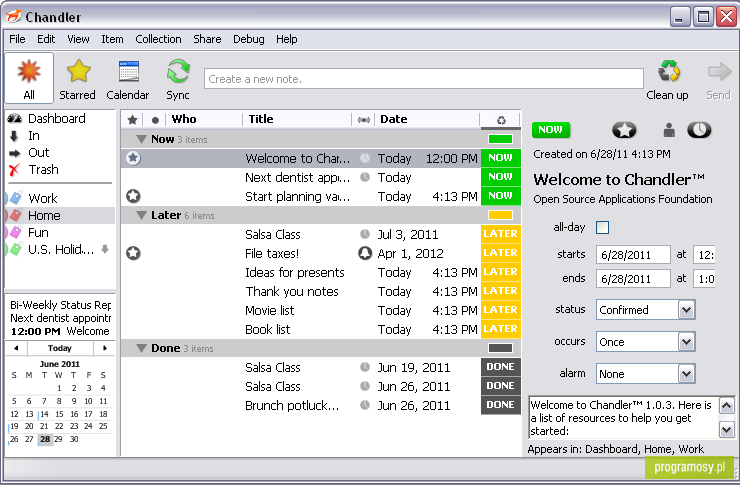
Task: Toggle the all-day checkbox
Action: pos(602,227)
